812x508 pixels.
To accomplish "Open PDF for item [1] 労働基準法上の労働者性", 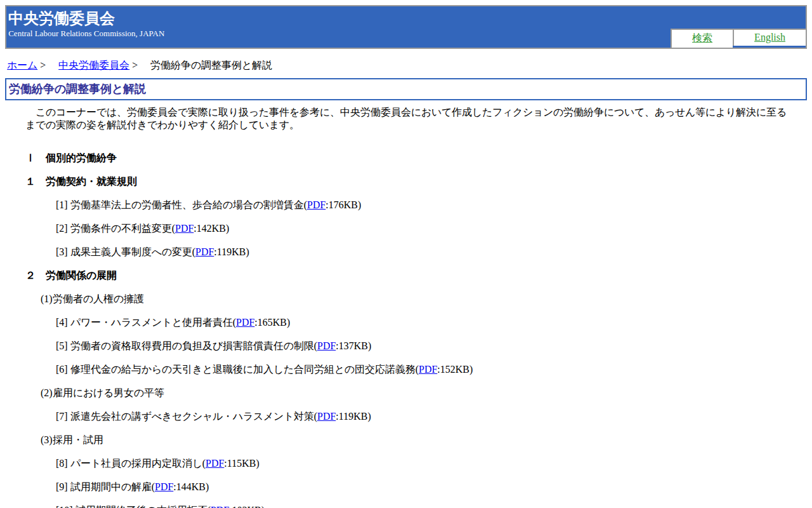I will (316, 205).
